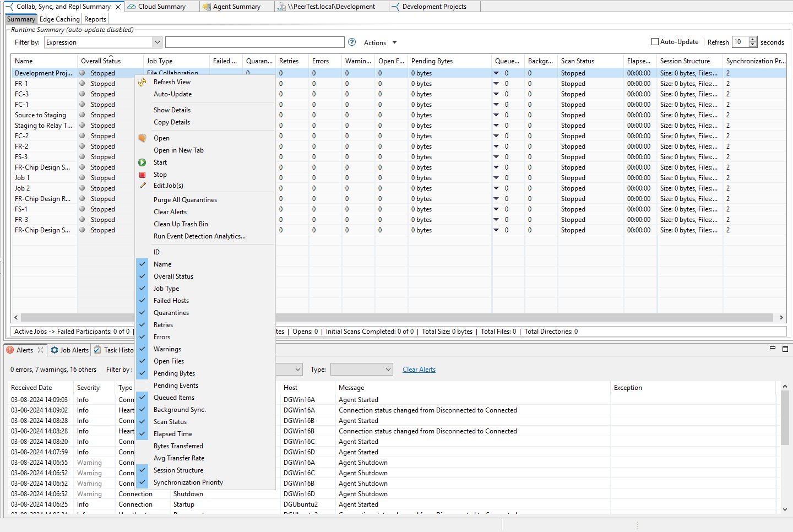The width and height of the screenshot is (793, 532).
Task: Click the Start green play icon
Action: pos(142,162)
